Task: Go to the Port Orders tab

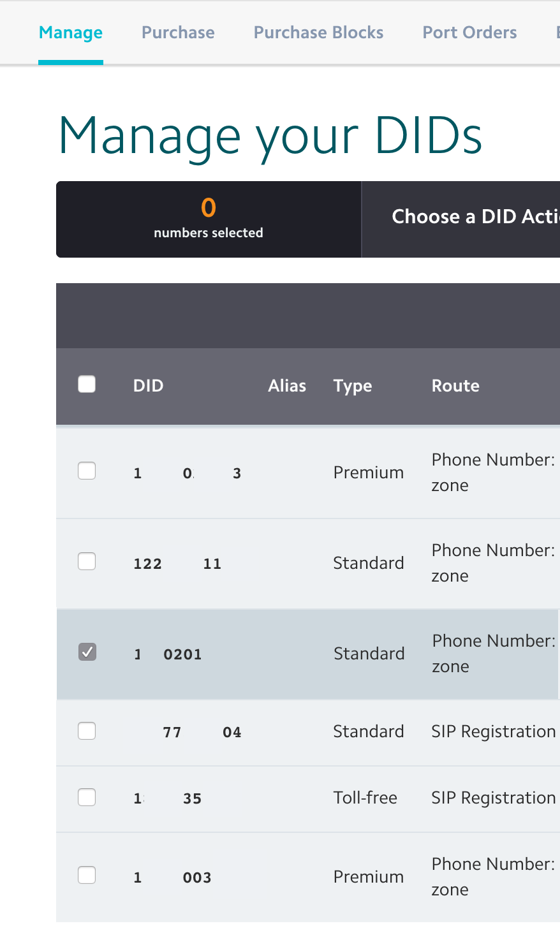Action: point(470,33)
